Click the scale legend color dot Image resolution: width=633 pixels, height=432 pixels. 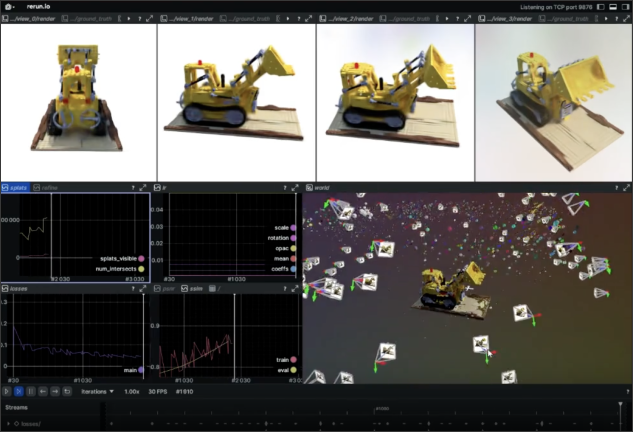coord(294,227)
